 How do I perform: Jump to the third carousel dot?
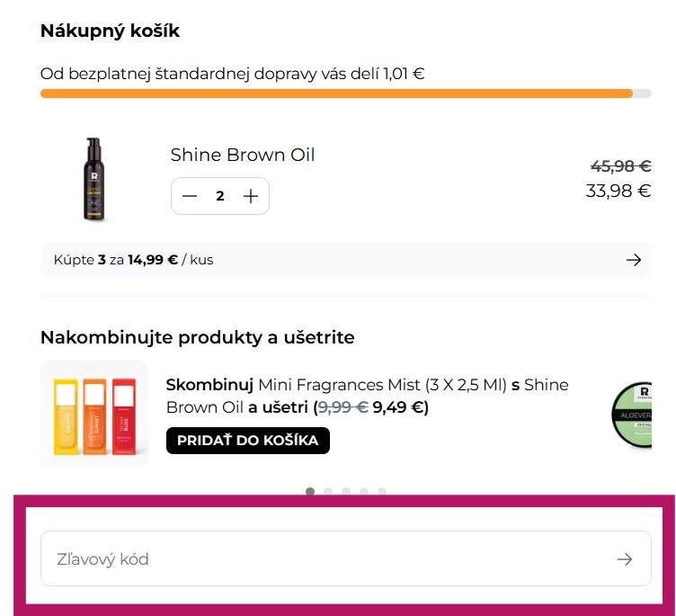(346, 492)
